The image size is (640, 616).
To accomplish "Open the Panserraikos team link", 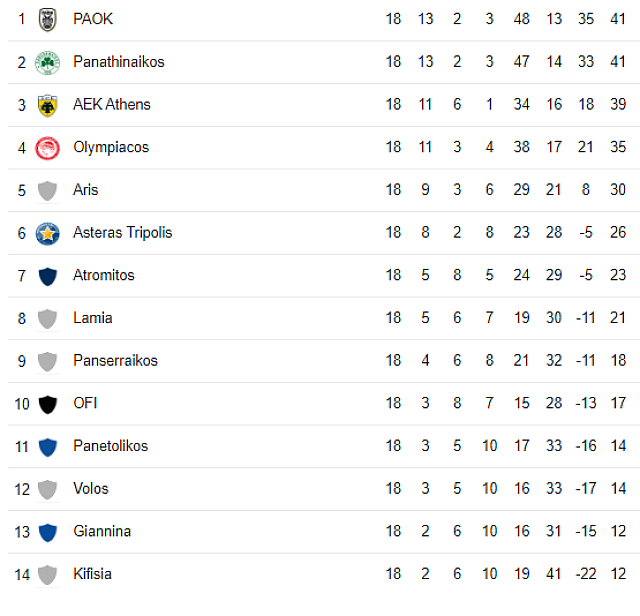I will point(115,360).
